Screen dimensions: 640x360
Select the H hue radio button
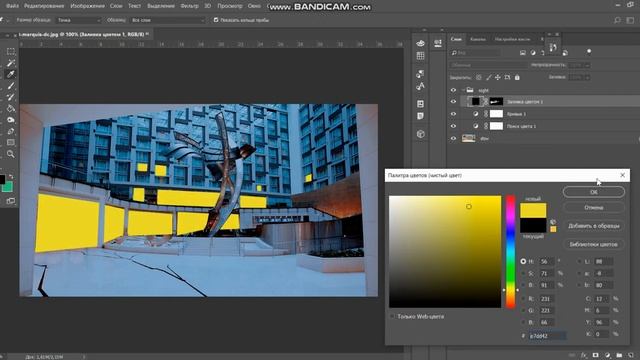tap(523, 261)
